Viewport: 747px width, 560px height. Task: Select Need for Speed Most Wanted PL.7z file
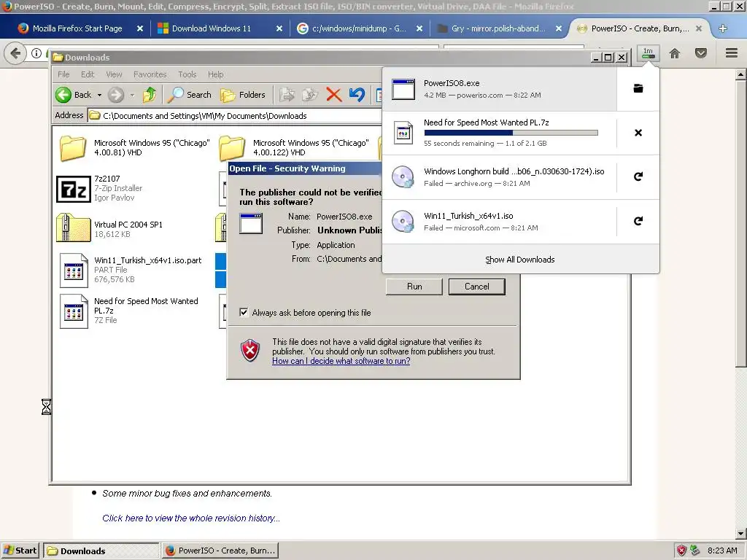[74, 311]
